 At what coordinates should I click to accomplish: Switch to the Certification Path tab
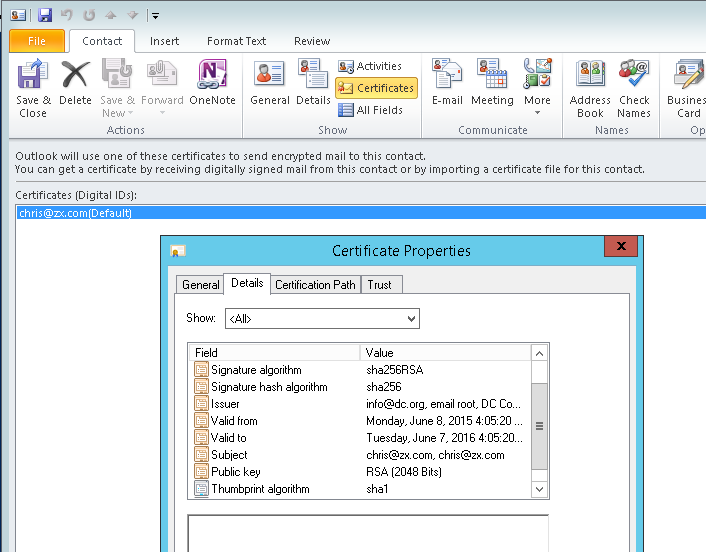pyautogui.click(x=315, y=285)
